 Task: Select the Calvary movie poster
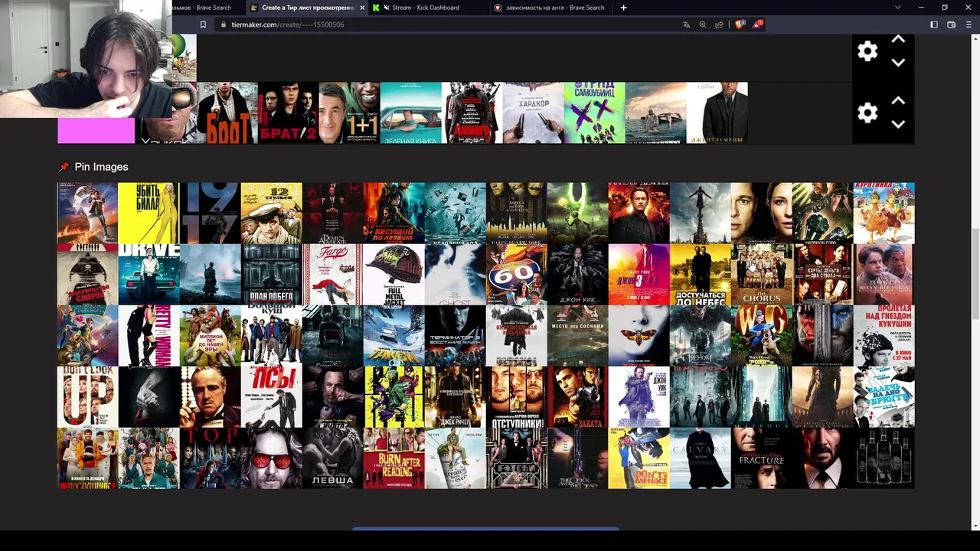tap(701, 458)
